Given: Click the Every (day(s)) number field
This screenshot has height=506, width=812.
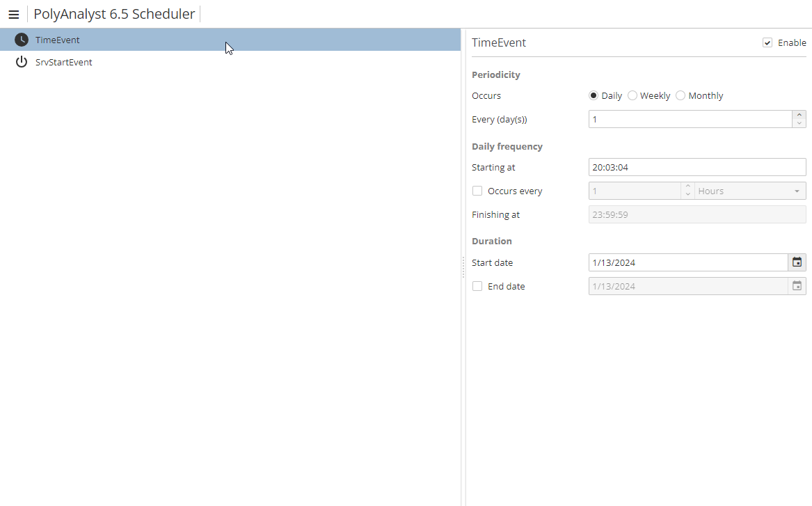Looking at the screenshot, I should point(690,119).
